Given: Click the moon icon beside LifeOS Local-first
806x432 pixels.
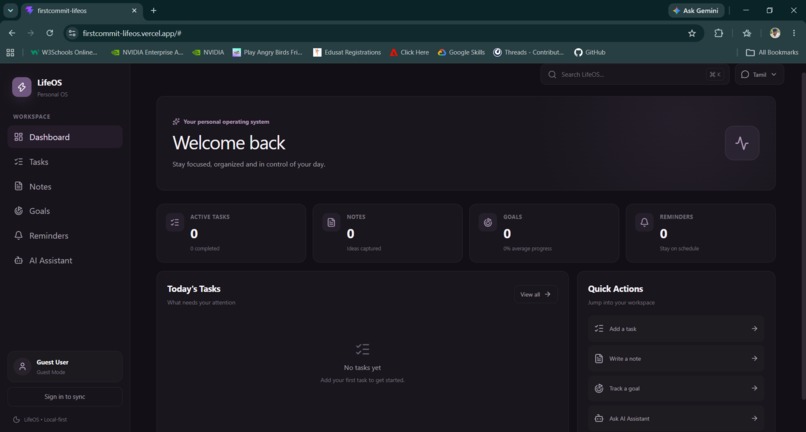Looking at the screenshot, I should tap(16, 420).
